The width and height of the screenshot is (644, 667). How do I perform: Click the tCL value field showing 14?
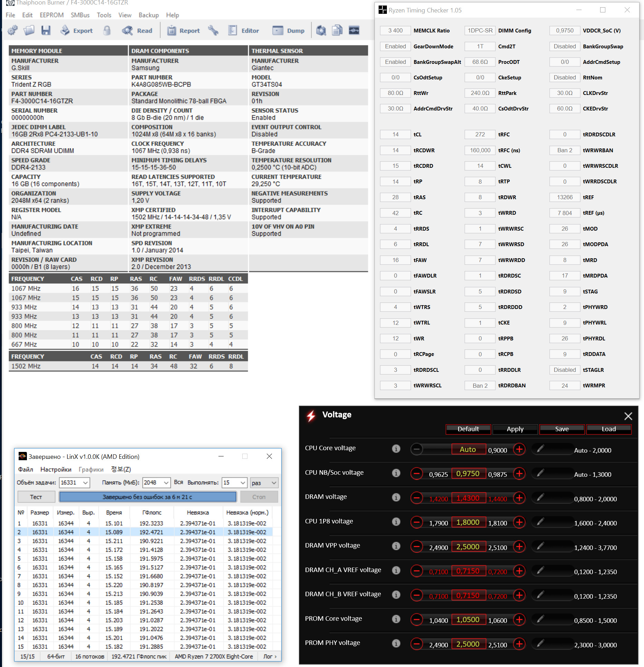pos(396,134)
